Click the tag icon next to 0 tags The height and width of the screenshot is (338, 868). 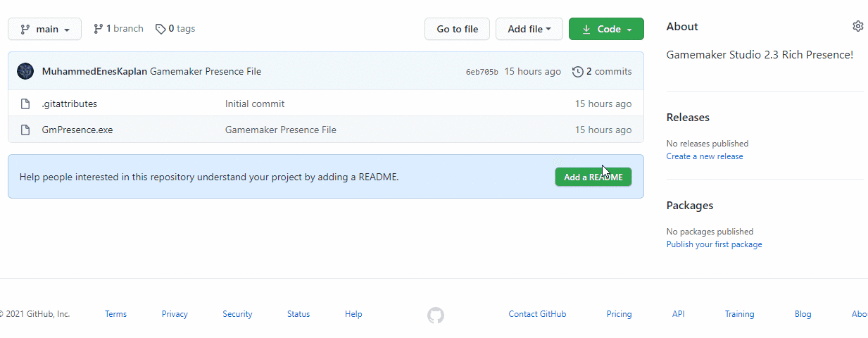point(161,29)
